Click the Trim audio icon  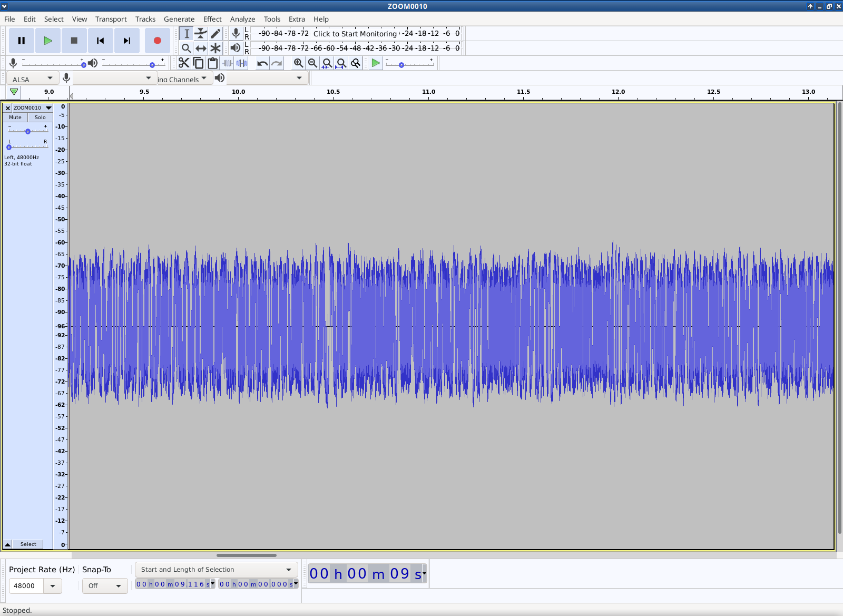[x=228, y=63]
